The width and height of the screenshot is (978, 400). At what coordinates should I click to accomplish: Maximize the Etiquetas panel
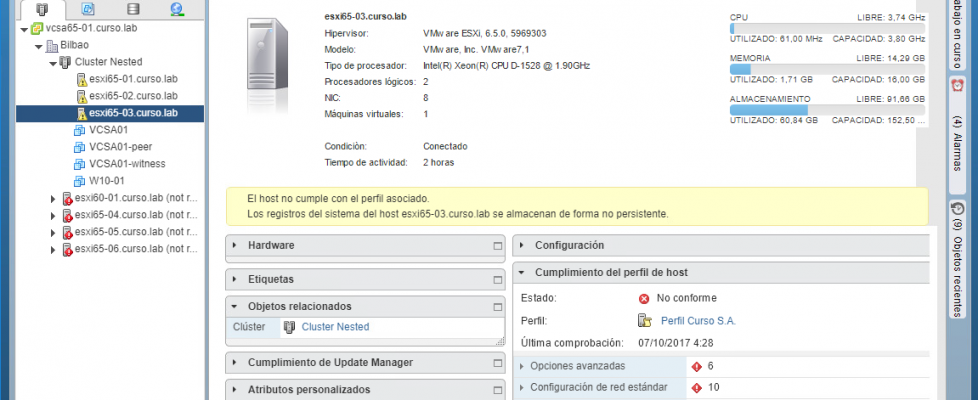click(x=497, y=280)
